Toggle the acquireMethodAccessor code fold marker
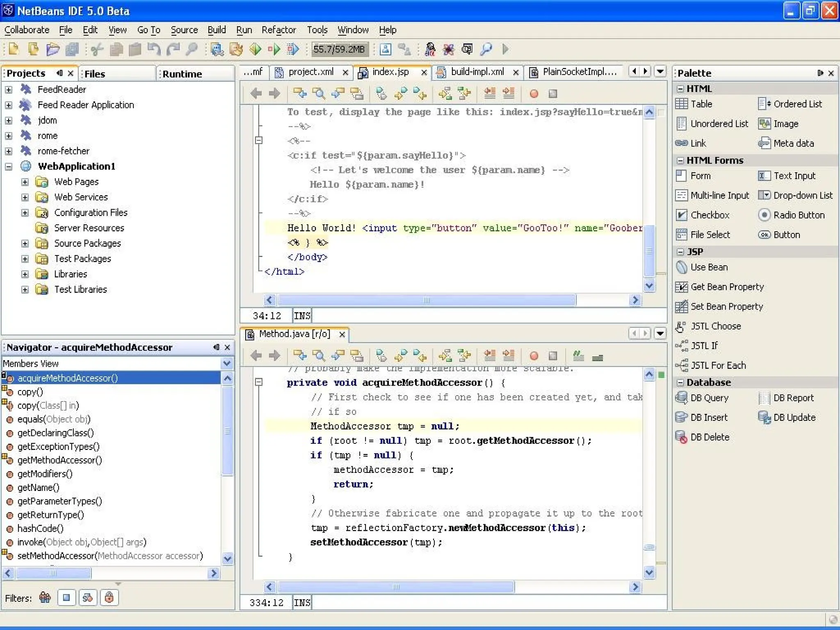The image size is (840, 630). point(259,382)
